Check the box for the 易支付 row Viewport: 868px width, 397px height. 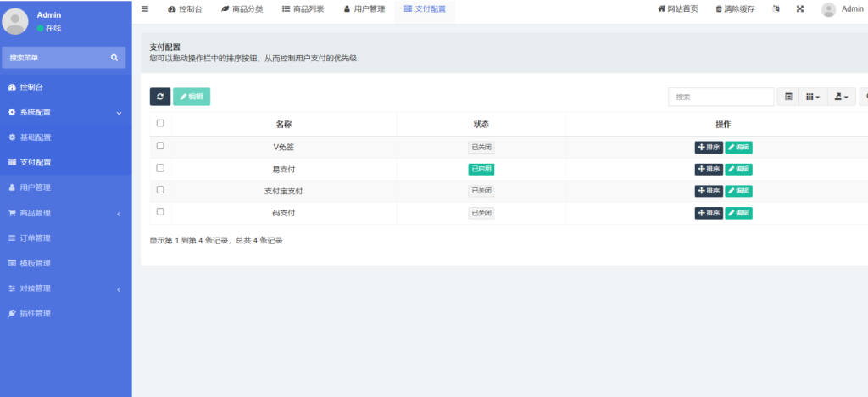tap(160, 168)
